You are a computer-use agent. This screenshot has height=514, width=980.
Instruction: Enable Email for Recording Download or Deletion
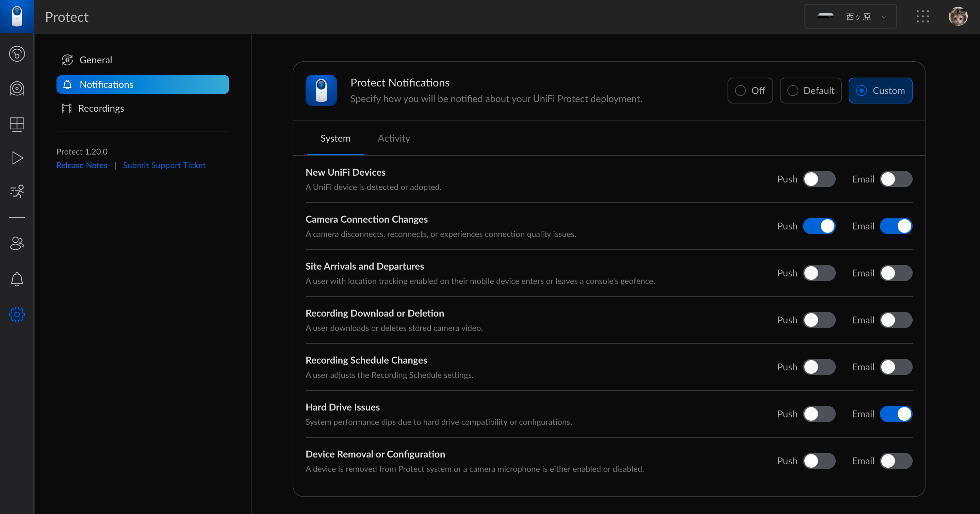point(896,320)
